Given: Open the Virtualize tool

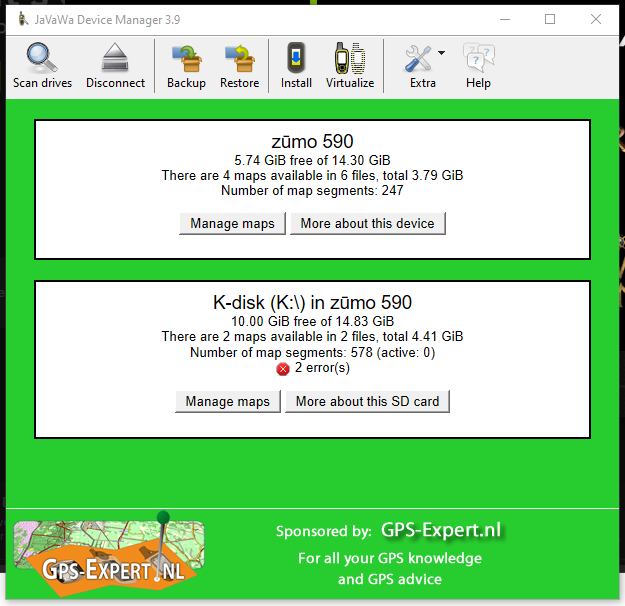Looking at the screenshot, I should tap(350, 66).
